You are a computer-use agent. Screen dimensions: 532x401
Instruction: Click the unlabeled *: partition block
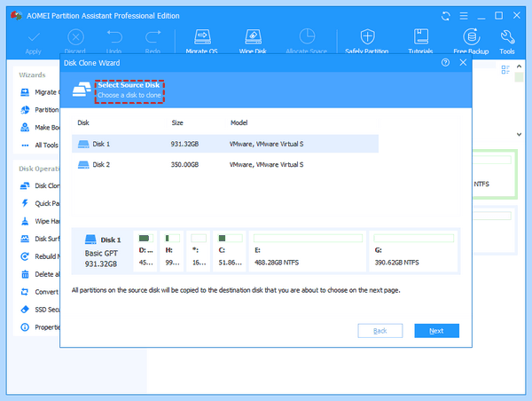point(199,251)
